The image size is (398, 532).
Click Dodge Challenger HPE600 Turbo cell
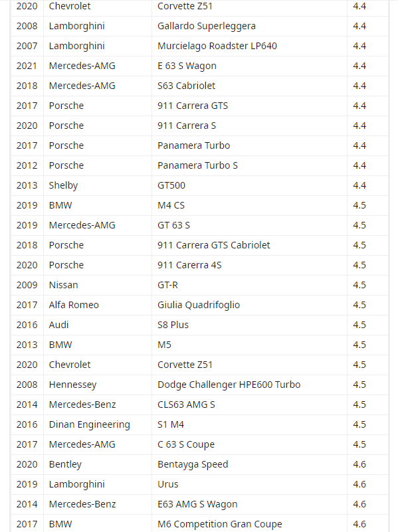point(249,385)
